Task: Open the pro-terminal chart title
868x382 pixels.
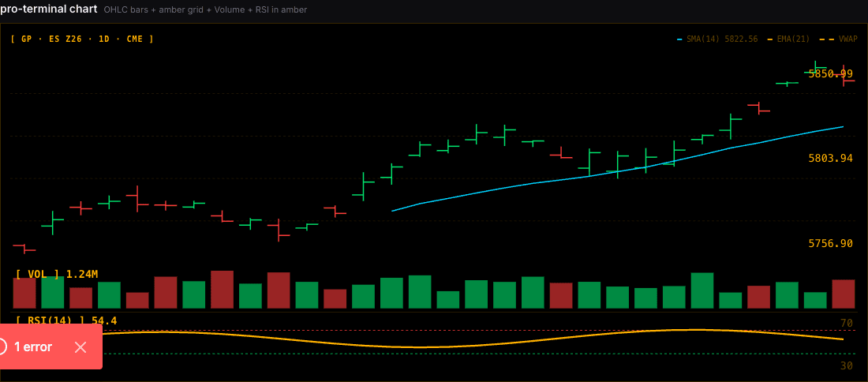Action: [x=49, y=9]
